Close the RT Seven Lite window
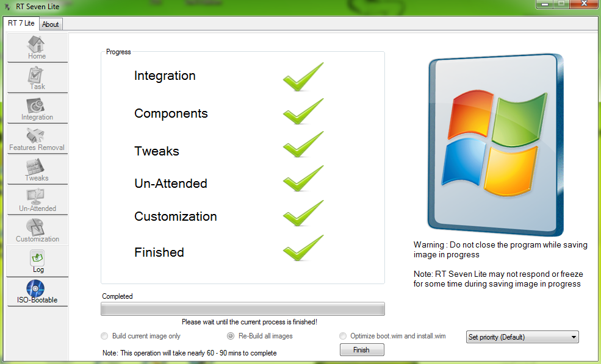 pos(584,4)
